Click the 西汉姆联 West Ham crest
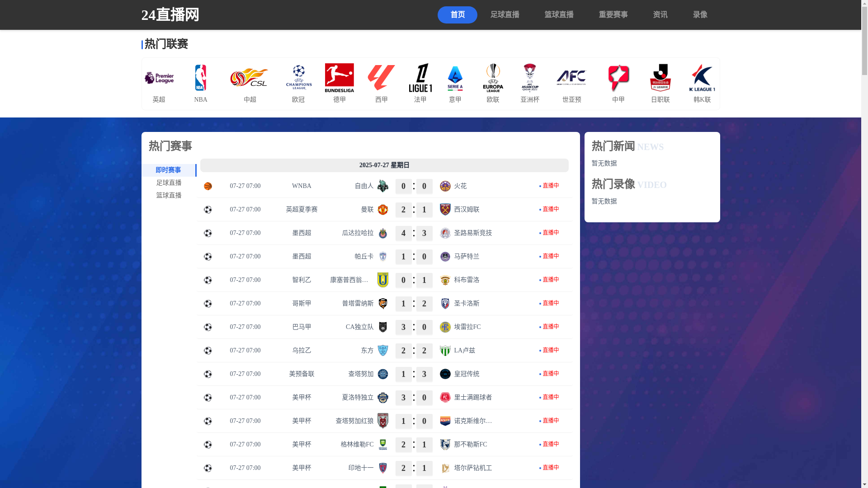 445,210
